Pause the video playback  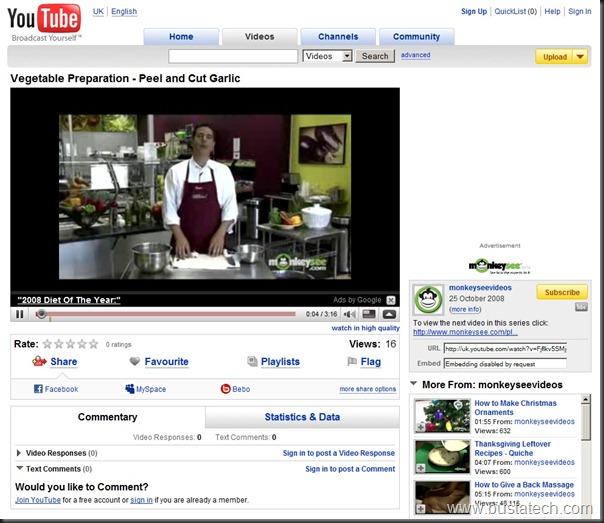tap(20, 314)
